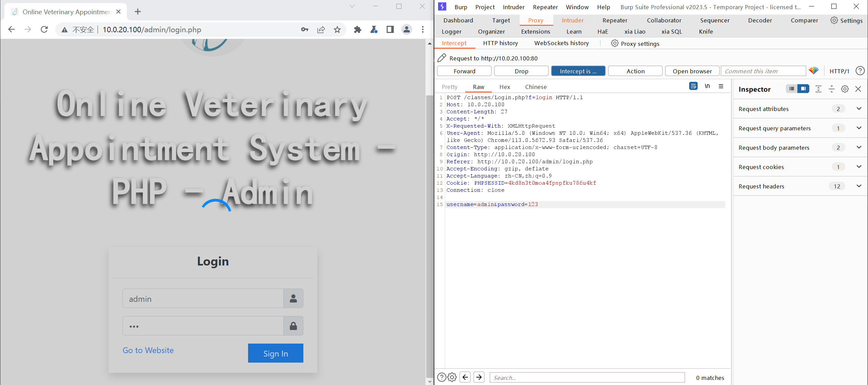
Task: Click the not secure warning icon
Action: click(x=64, y=30)
